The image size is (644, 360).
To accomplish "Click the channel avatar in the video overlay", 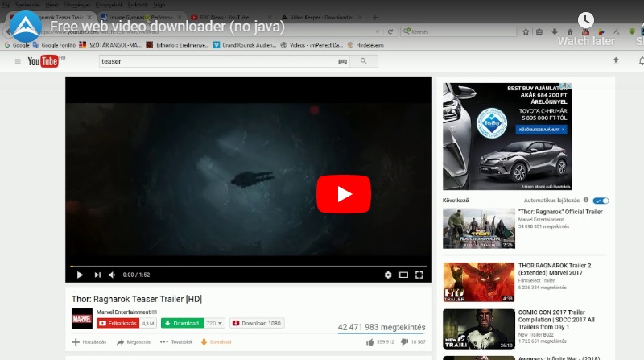I will point(26,27).
